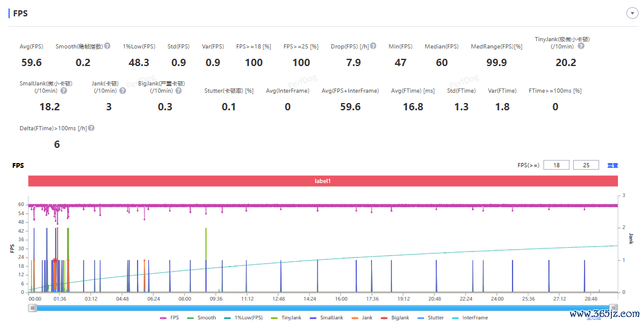Toggle 1%Low(FPS) series in legend
Screen dimensions: 644x323
[x=243, y=318]
